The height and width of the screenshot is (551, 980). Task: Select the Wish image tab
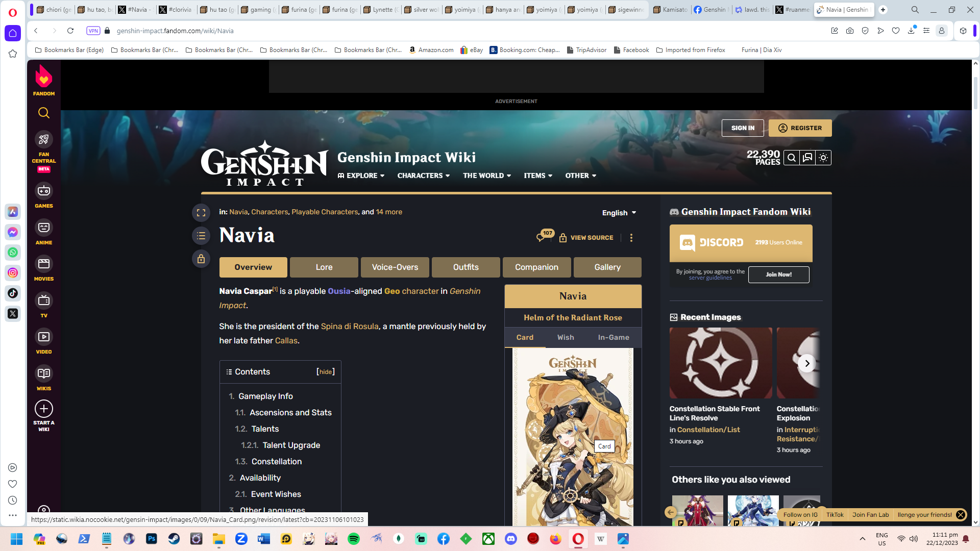[x=566, y=338]
